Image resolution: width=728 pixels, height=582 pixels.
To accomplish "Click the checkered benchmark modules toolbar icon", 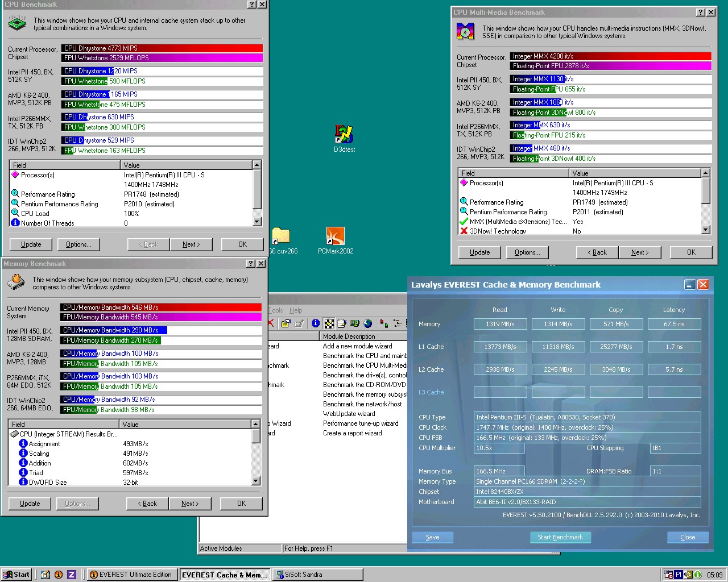I will [x=329, y=323].
